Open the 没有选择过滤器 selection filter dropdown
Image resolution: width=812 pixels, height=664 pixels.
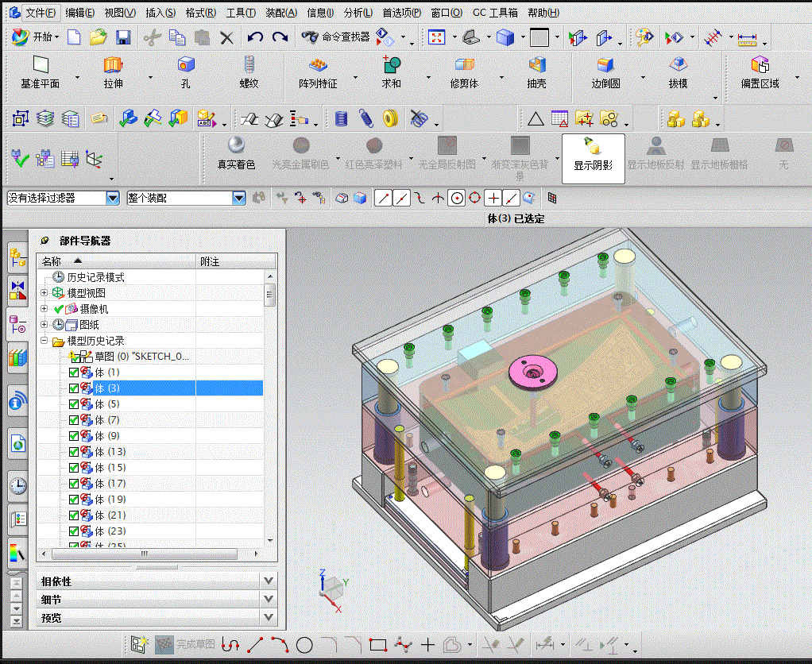pos(112,198)
